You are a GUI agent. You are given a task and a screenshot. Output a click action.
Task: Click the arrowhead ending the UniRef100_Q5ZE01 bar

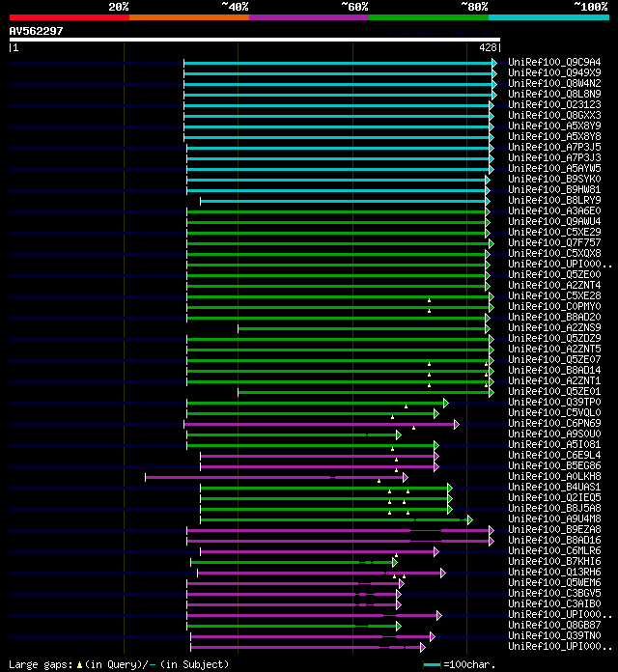click(492, 393)
